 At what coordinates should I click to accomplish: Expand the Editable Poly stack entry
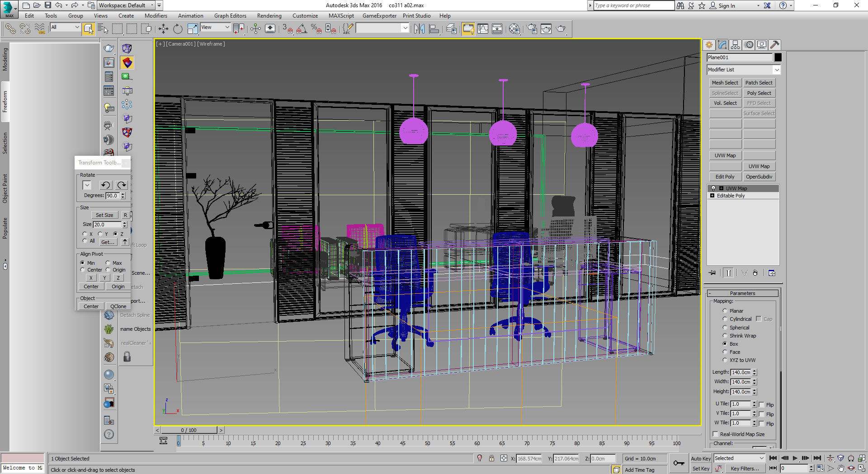[x=712, y=196]
